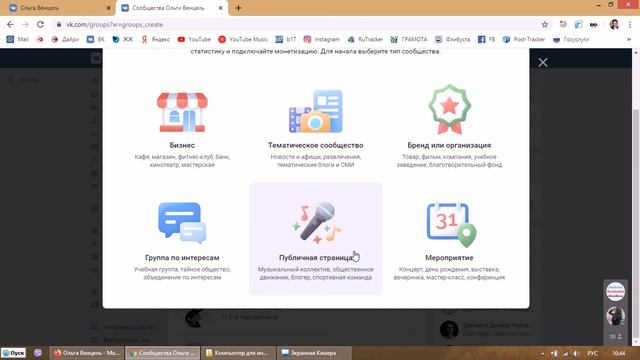Screen dimensions: 640x360
Task: Open the Post-Tracker bookmark
Action: click(x=524, y=39)
